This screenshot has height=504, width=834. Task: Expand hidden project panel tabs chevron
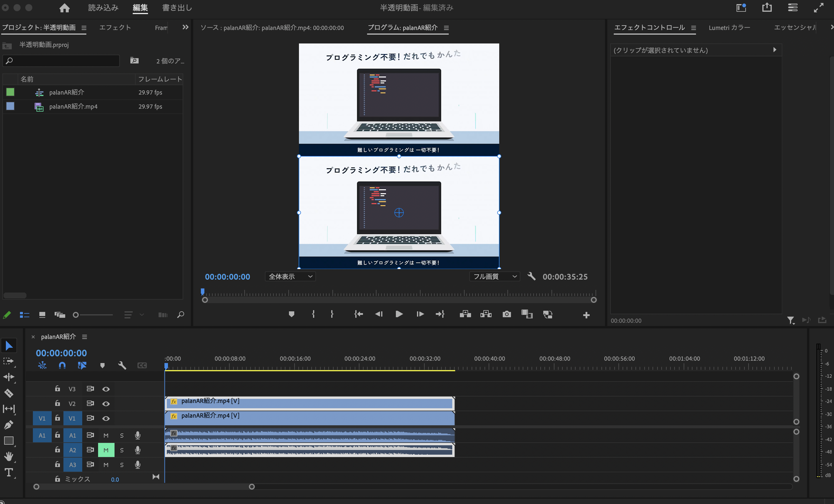185,27
